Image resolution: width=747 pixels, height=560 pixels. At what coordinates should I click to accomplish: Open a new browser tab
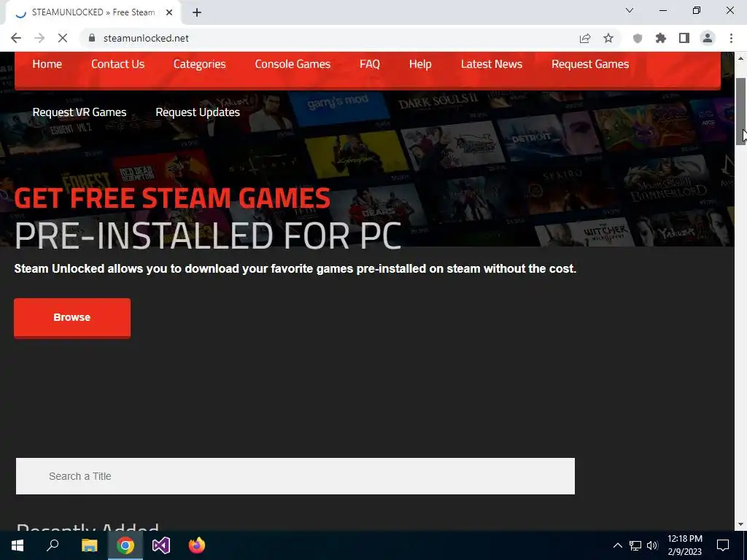point(197,12)
